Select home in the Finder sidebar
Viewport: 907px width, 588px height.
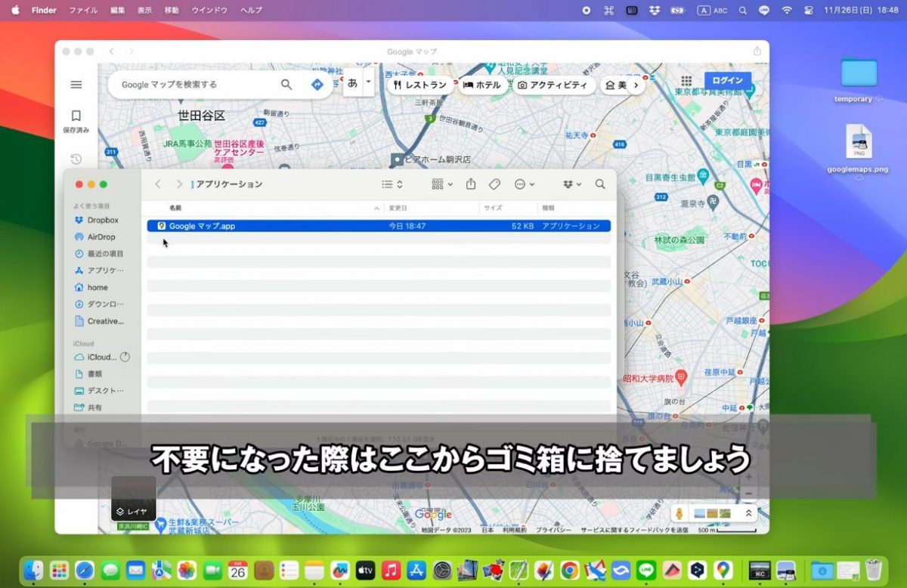[98, 287]
